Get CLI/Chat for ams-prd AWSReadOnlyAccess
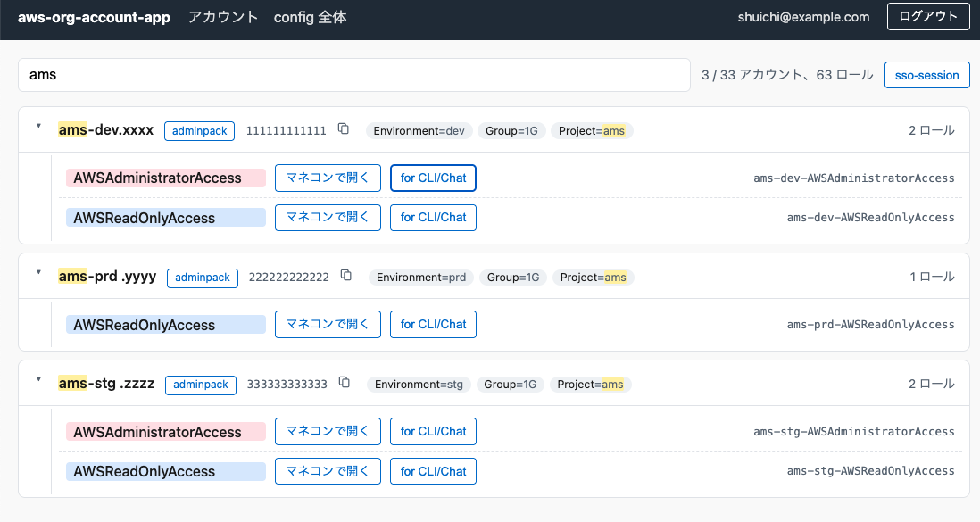Viewport: 980px width, 522px height. click(x=433, y=325)
